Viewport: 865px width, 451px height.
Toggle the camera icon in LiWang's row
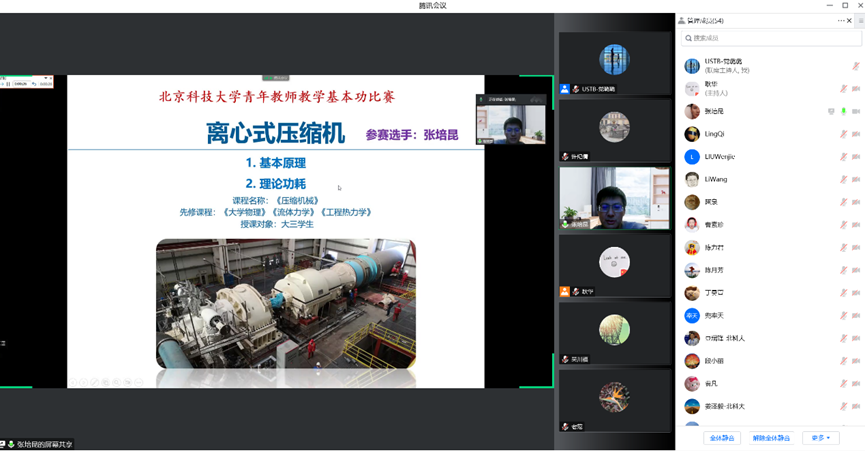click(x=856, y=180)
